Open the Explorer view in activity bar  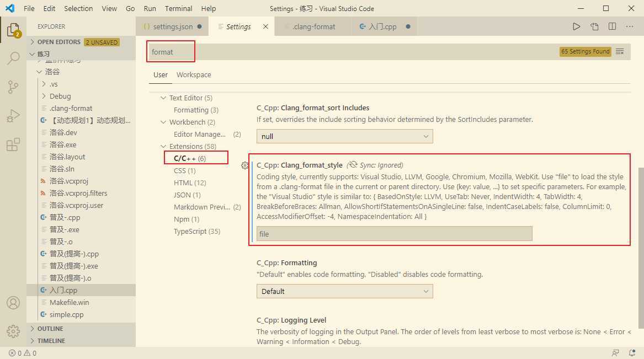[13, 30]
